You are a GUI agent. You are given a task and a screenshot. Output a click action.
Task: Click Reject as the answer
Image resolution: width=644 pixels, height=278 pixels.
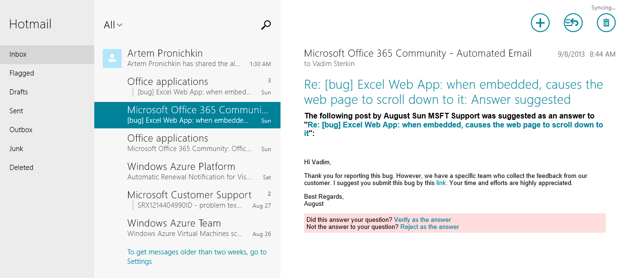point(429,227)
